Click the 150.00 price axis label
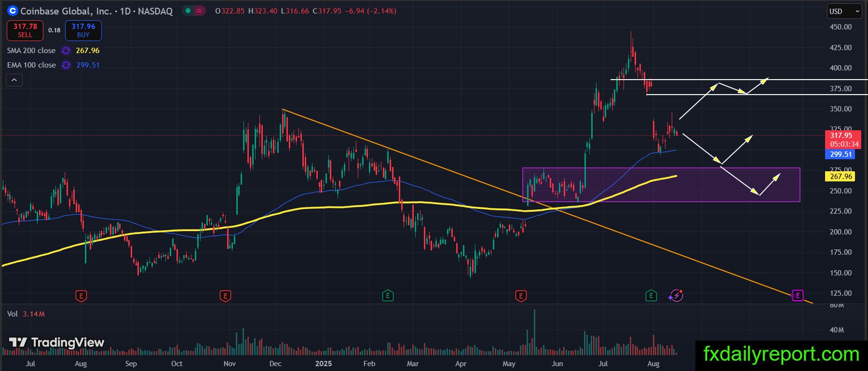Screen dimensions: 868x371 841,273
